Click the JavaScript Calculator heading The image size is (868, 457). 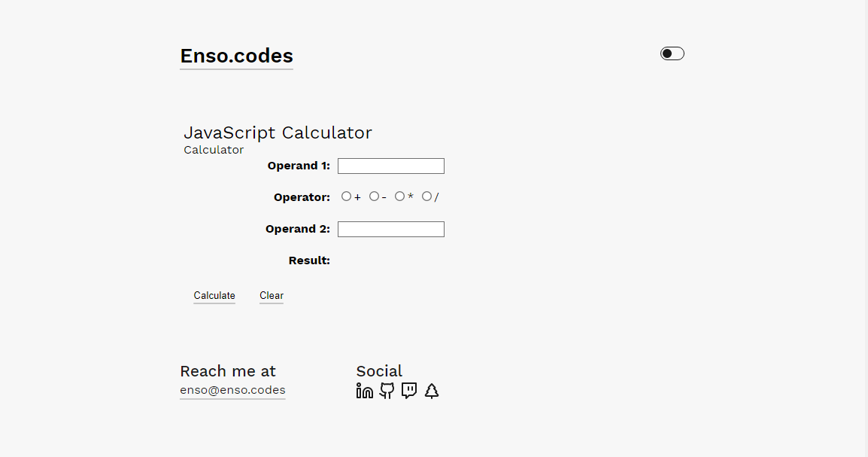[x=278, y=133]
